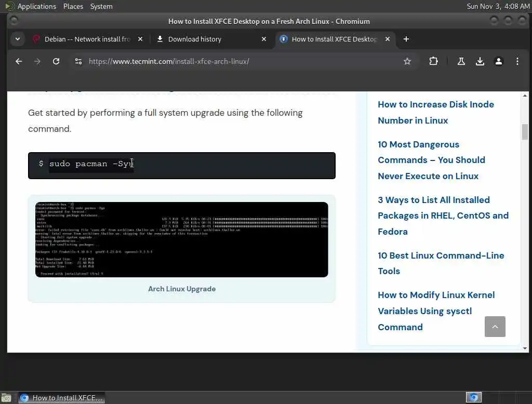Click the scrollbar down arrow
Screen dimensions: 532x404
(525, 348)
